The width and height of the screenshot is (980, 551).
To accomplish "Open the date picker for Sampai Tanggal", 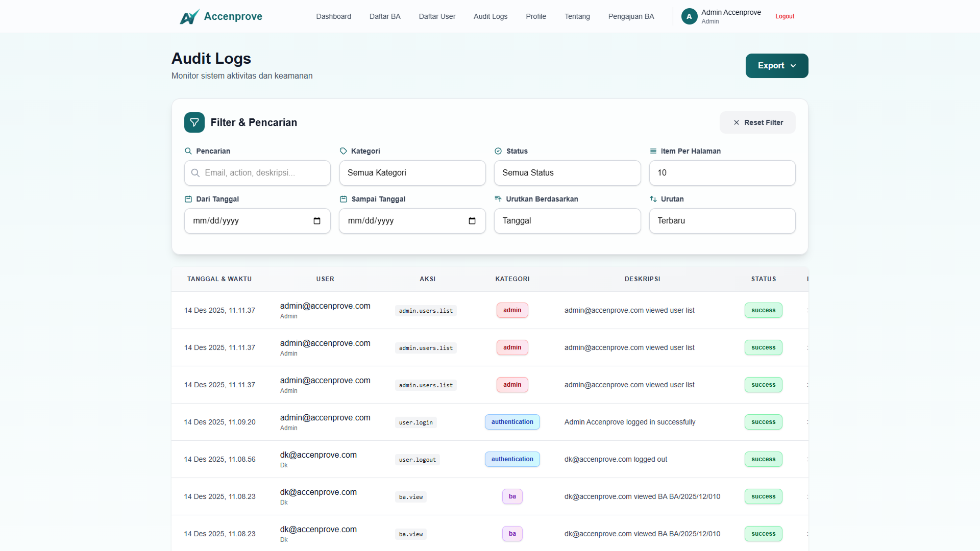I will point(472,221).
